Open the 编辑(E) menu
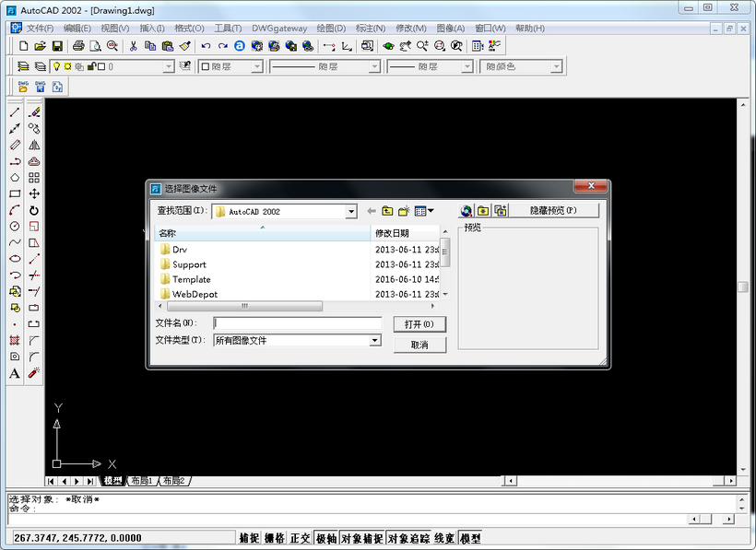Viewport: 756px width, 550px height. click(x=77, y=29)
